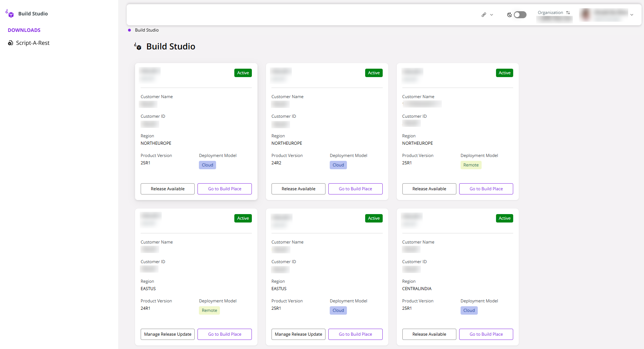Click the Build Studio page heading text

171,47
